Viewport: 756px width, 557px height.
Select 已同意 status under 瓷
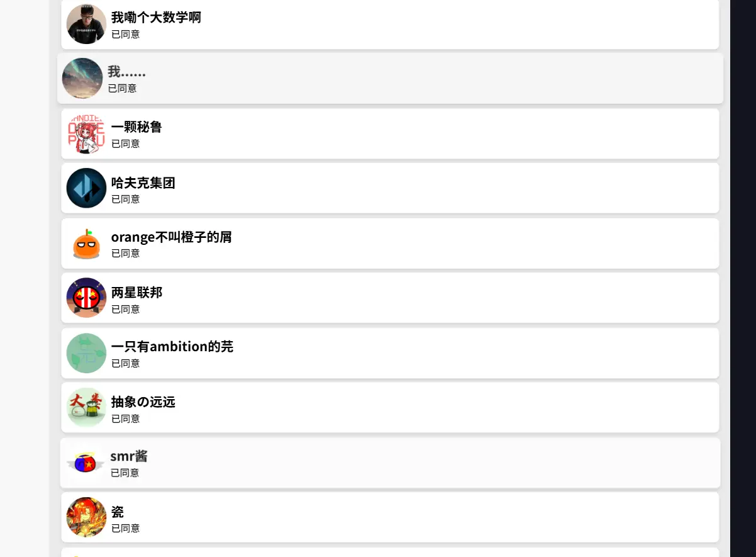(x=125, y=528)
